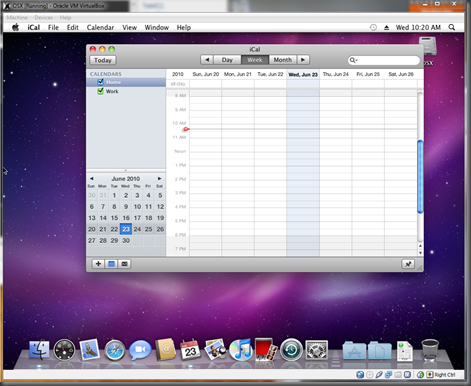This screenshot has height=386, width=471.
Task: Open the Trash in the Dock
Action: pos(430,350)
